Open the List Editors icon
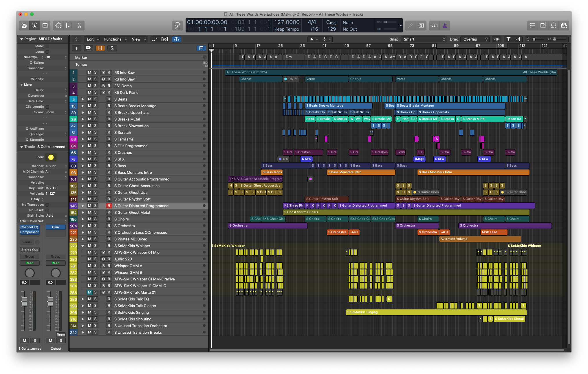 [532, 25]
